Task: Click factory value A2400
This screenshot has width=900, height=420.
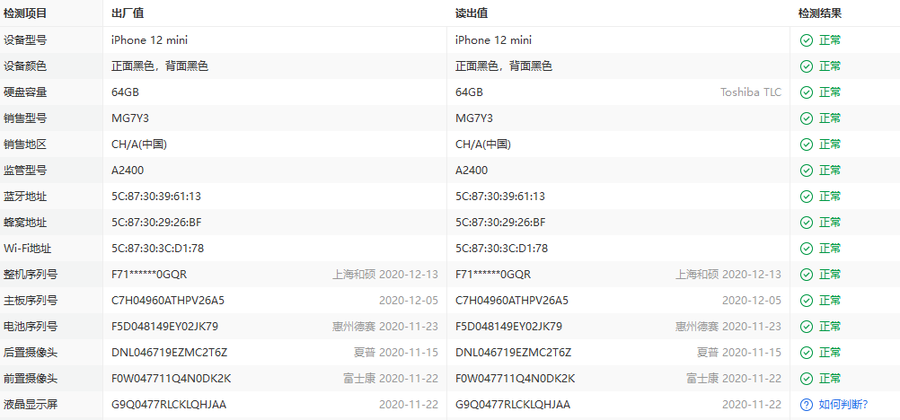Action: click(127, 170)
